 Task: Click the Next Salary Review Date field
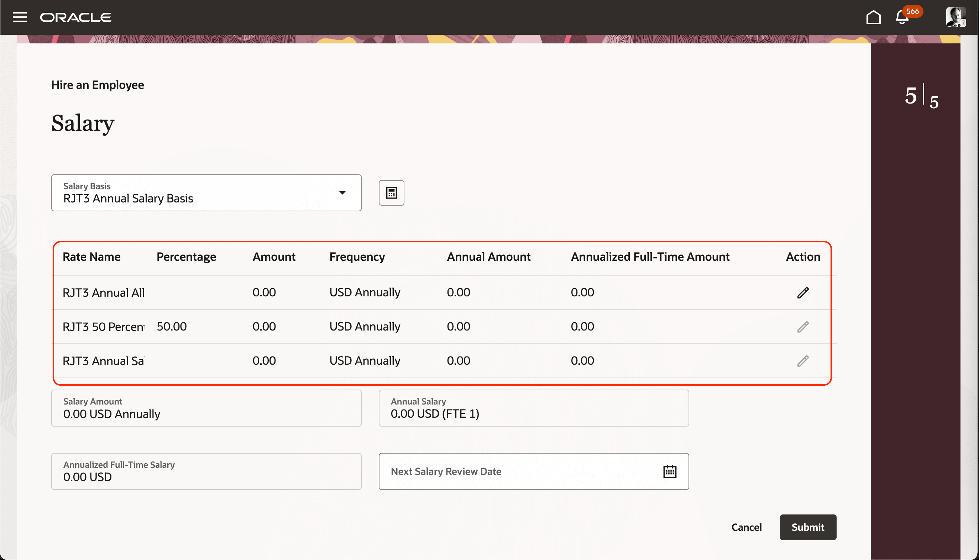click(500, 471)
